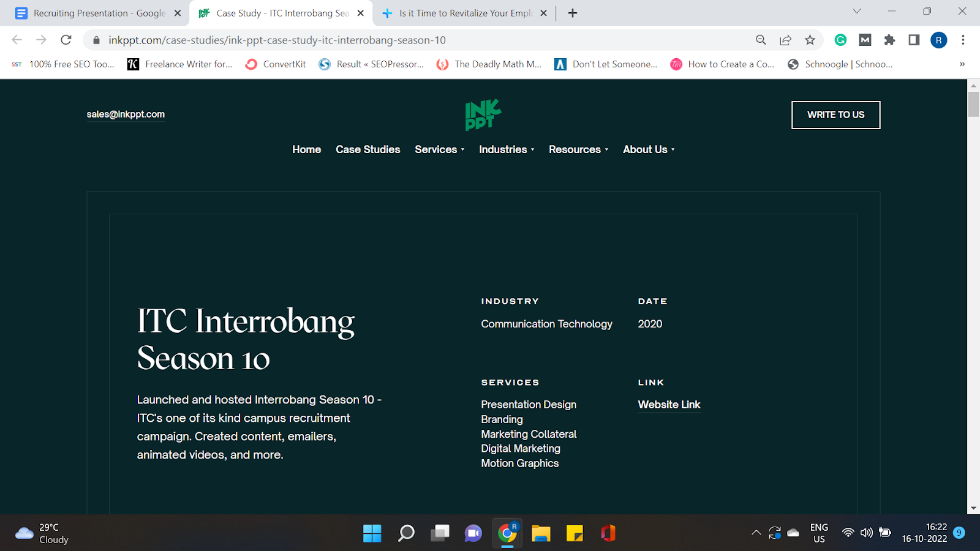The width and height of the screenshot is (980, 551).
Task: Open the notification badge showing 9
Action: (x=959, y=533)
